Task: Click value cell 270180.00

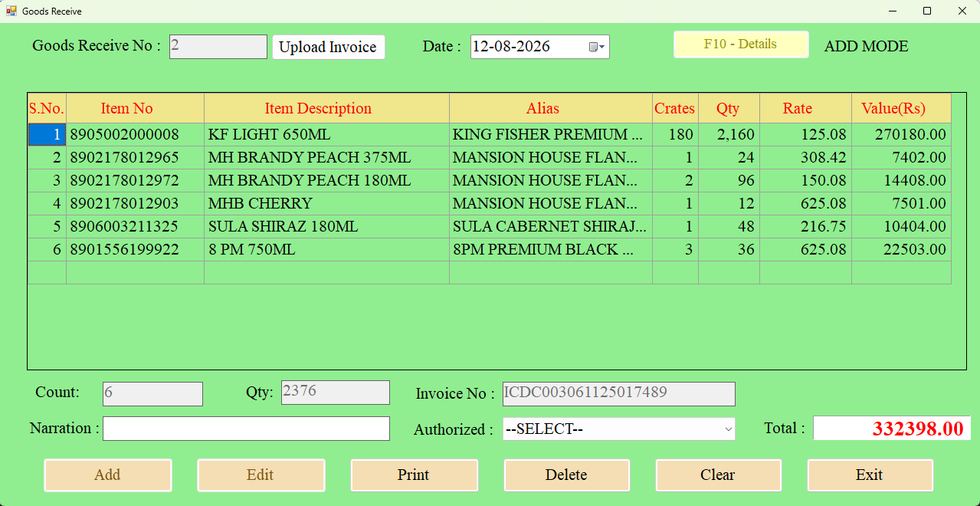Action: click(x=901, y=135)
